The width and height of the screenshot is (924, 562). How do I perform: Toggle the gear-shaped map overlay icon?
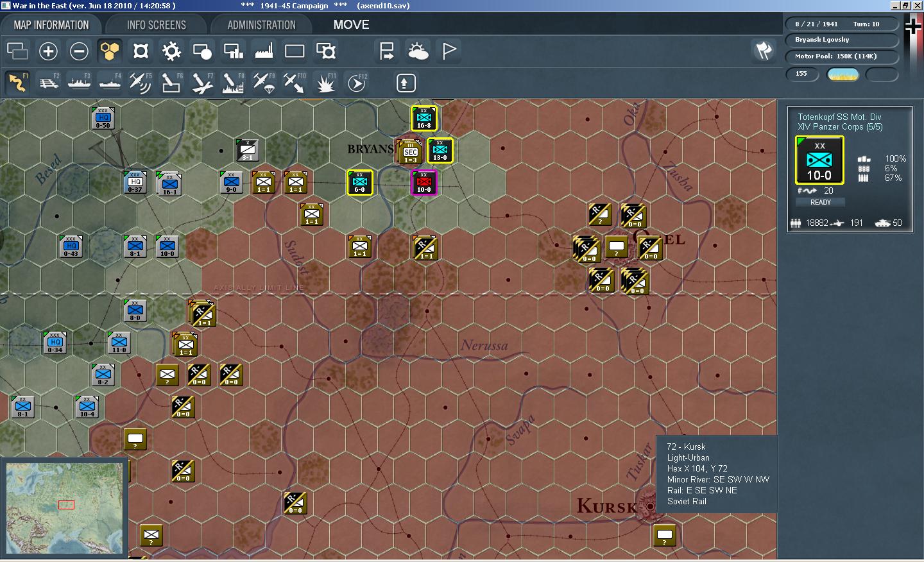(x=171, y=51)
